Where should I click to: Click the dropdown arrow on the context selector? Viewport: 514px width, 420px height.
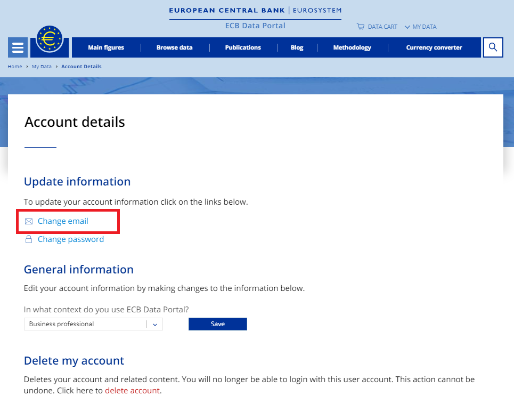click(155, 324)
